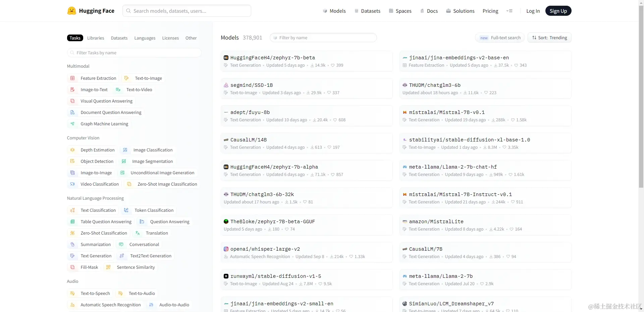Filter by Zero-Shot Image Classification task

[162, 184]
